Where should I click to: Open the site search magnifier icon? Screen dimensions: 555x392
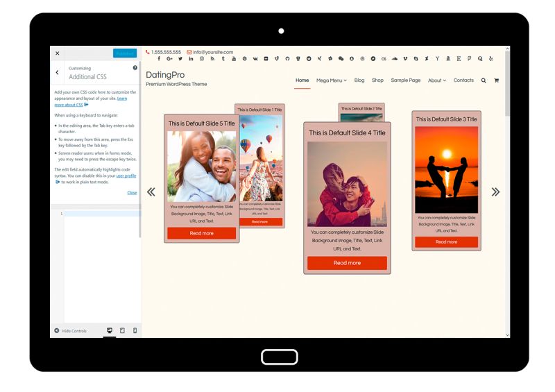tap(484, 80)
